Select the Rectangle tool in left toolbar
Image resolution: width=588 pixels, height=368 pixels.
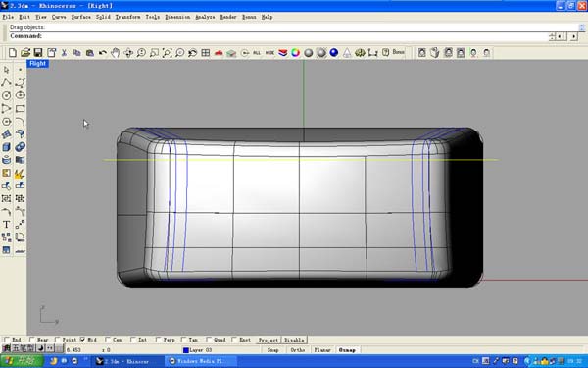click(21, 109)
